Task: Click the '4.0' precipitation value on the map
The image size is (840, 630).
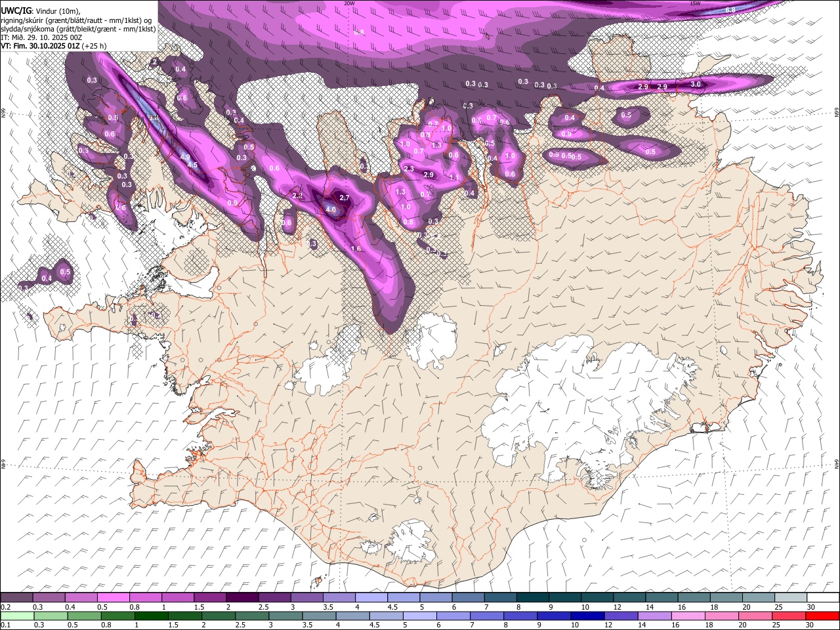Action: point(331,210)
